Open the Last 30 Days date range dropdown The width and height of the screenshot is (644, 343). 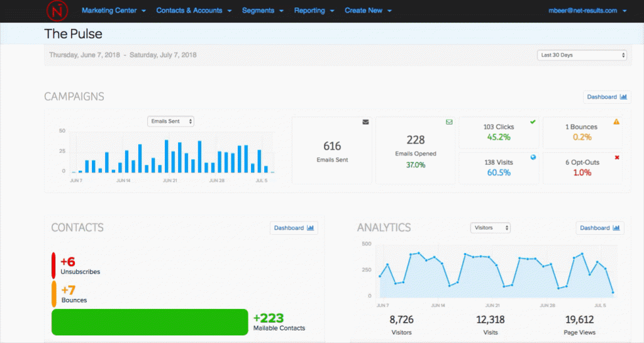pos(582,55)
